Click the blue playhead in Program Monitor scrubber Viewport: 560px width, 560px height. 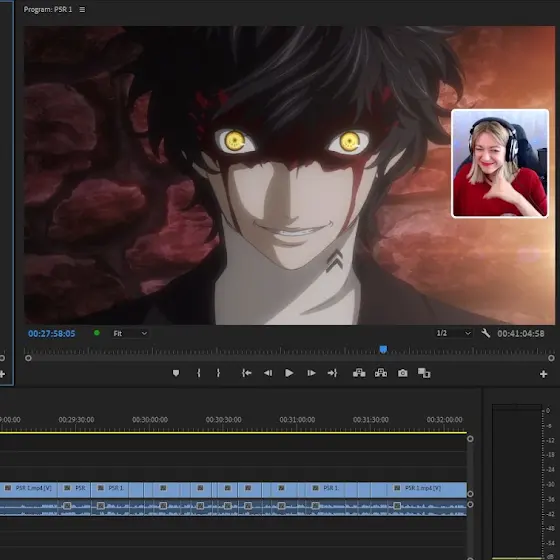pos(383,349)
